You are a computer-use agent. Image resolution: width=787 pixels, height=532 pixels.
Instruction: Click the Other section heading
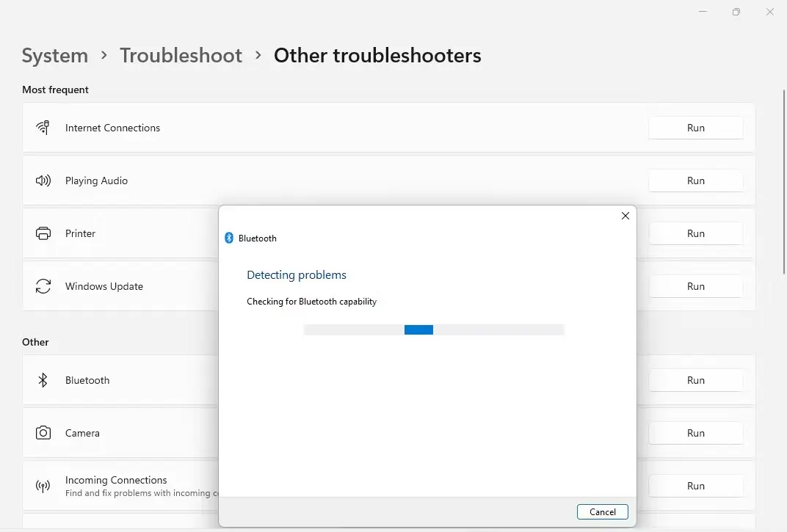click(x=35, y=342)
